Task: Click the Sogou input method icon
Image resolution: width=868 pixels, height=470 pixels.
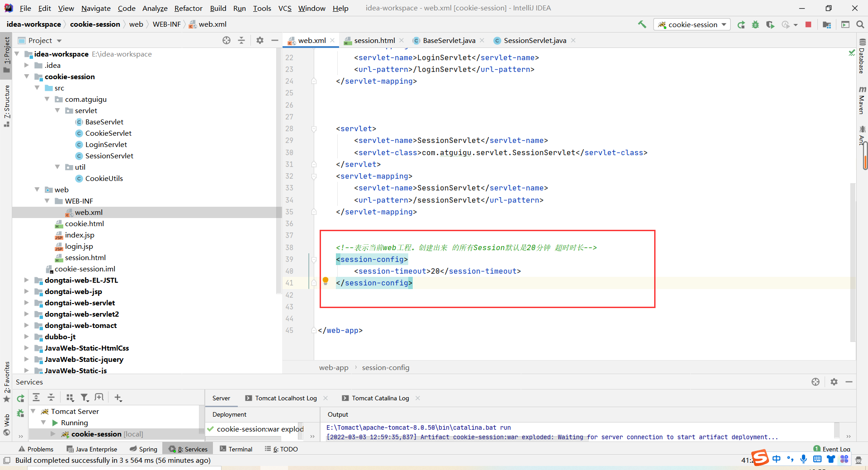Action: pos(760,458)
